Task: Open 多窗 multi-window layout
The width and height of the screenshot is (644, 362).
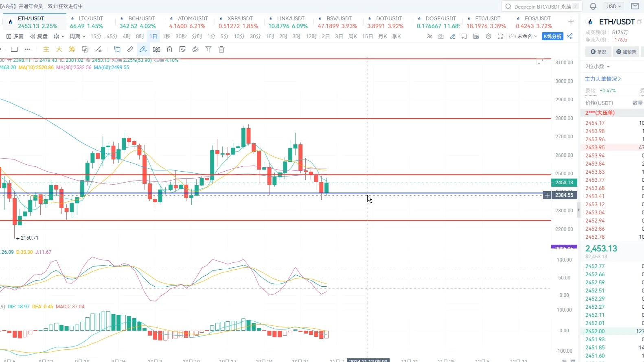Action: (15, 36)
